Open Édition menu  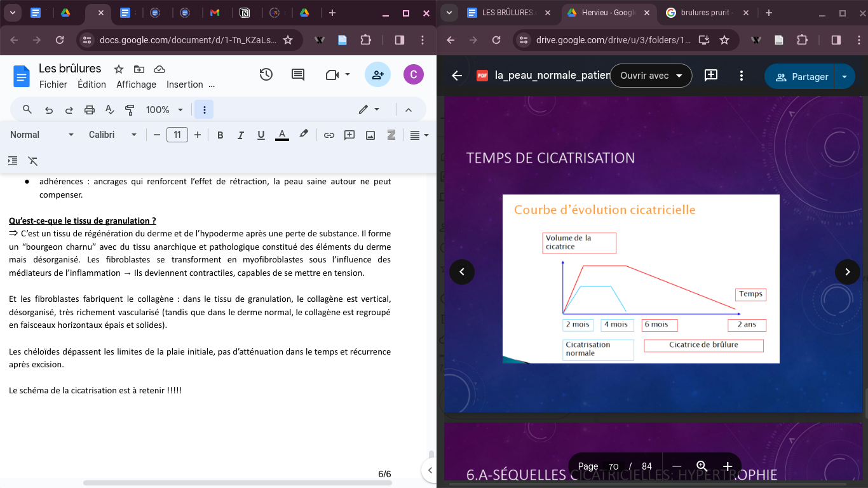(92, 85)
